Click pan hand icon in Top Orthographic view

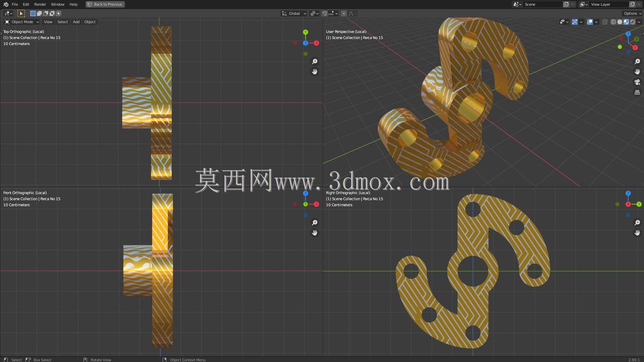(x=315, y=72)
